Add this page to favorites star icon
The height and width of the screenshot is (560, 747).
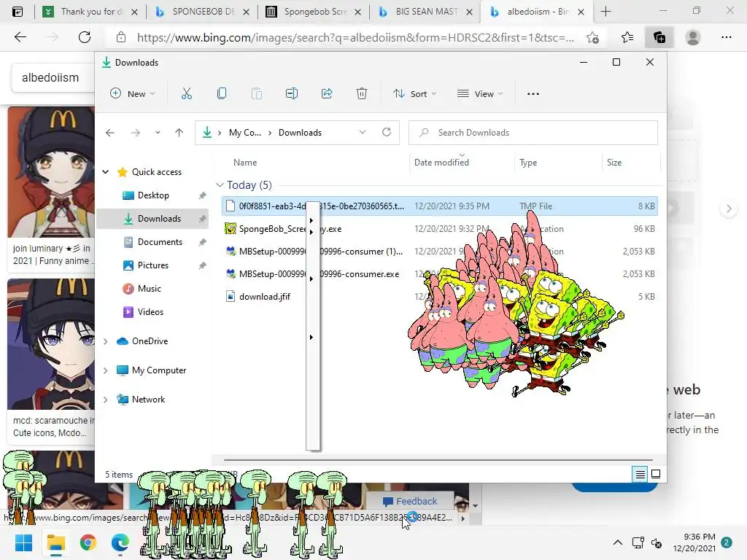tap(592, 38)
